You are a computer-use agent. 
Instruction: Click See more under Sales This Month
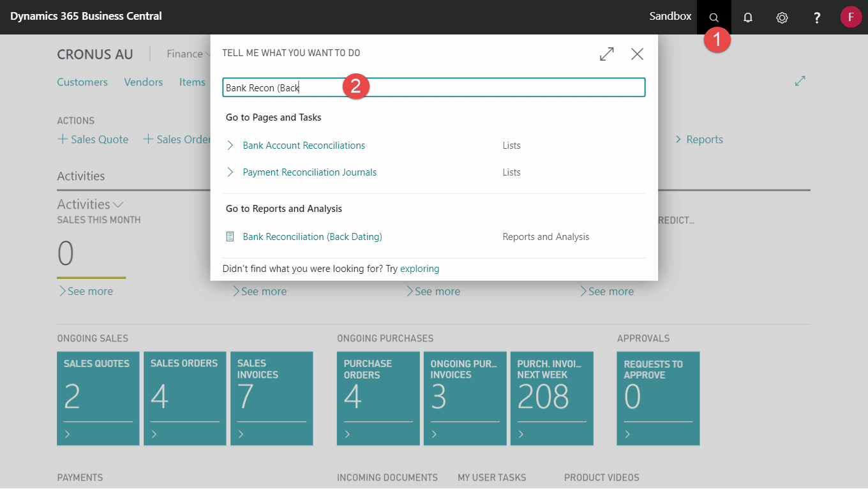click(x=86, y=291)
